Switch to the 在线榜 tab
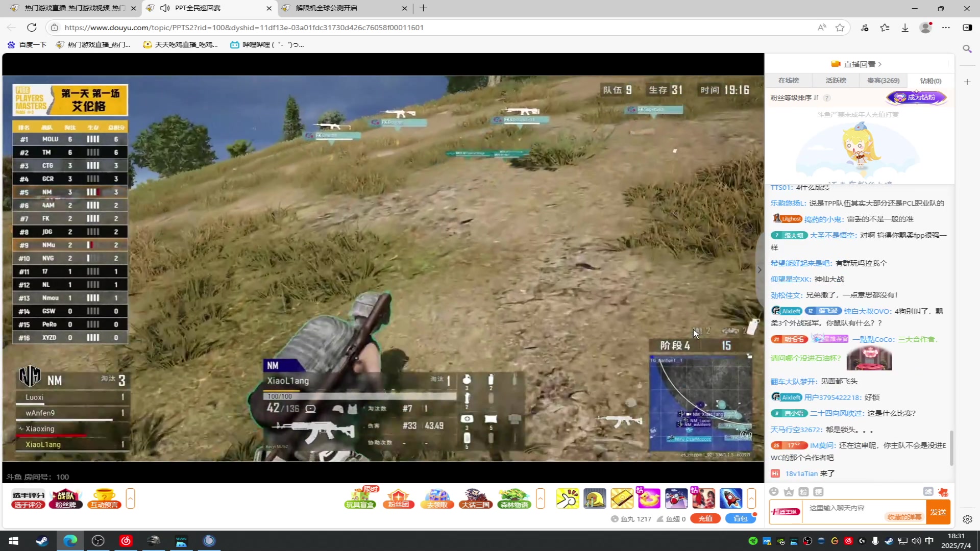 pyautogui.click(x=789, y=81)
